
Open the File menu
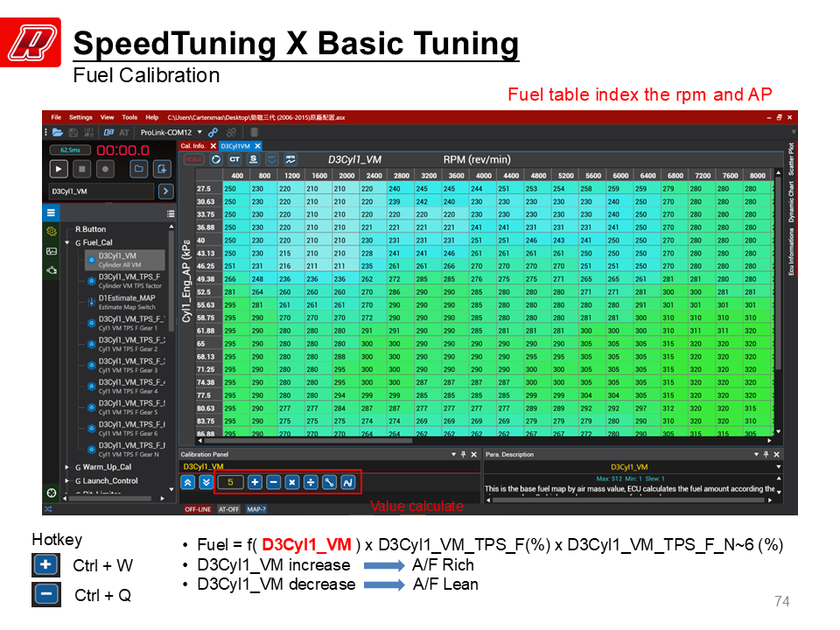click(56, 117)
